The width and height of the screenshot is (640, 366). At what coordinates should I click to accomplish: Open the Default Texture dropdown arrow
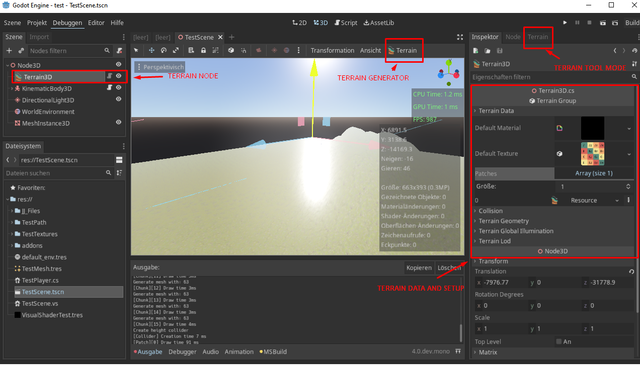coord(629,154)
